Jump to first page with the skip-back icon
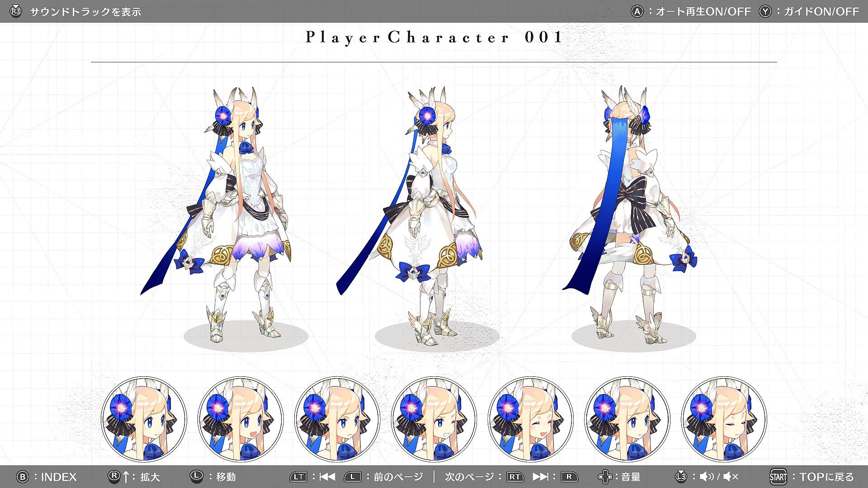 (x=327, y=477)
